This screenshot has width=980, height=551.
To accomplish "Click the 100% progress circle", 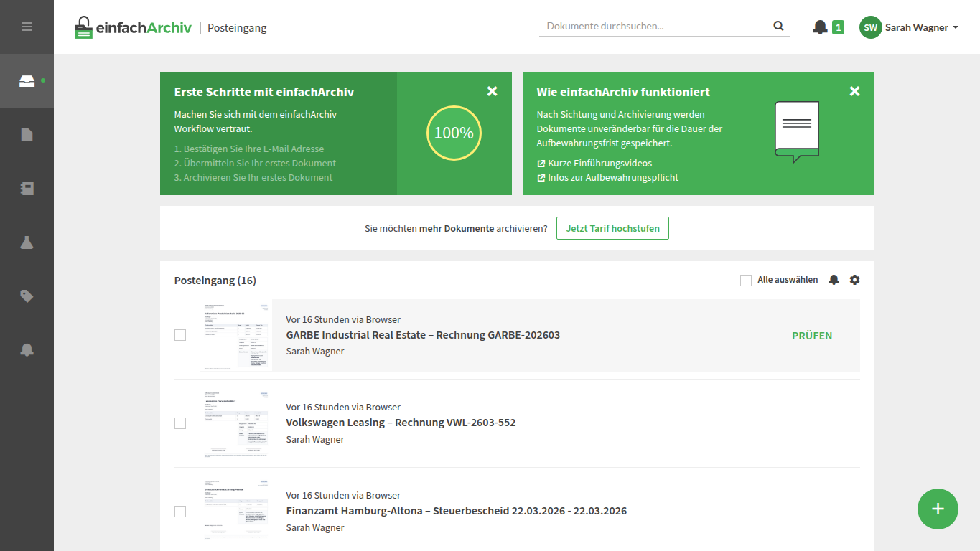I will (454, 133).
